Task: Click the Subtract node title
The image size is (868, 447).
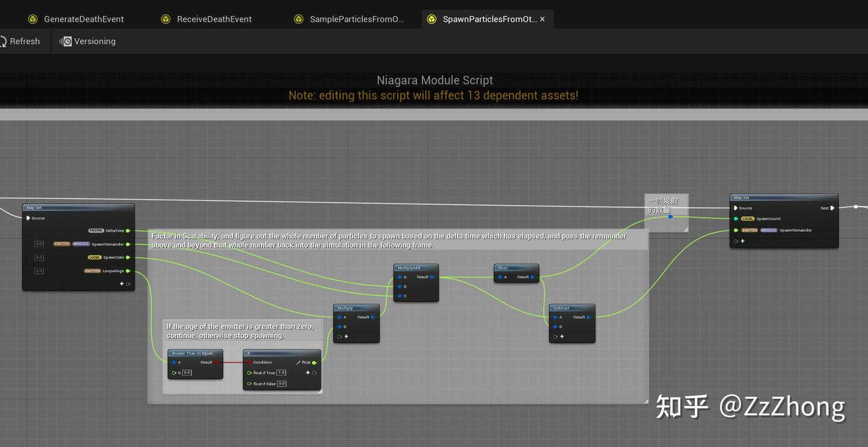Action: [561, 308]
